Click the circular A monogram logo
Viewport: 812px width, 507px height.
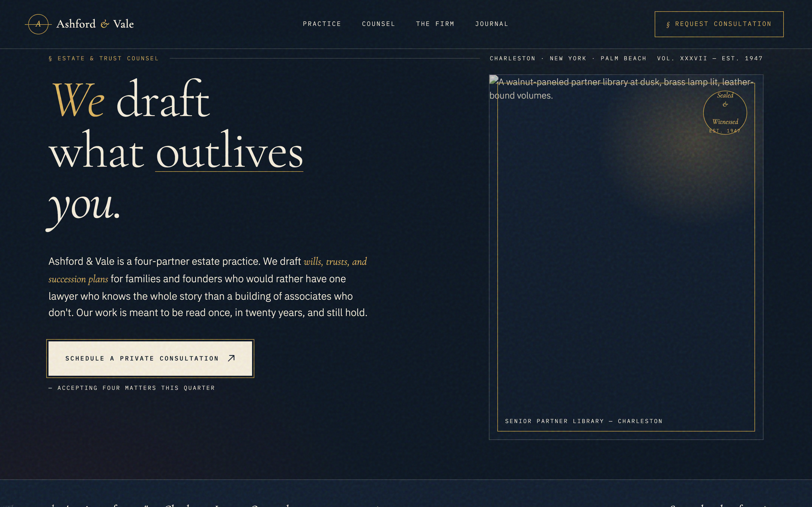[38, 24]
